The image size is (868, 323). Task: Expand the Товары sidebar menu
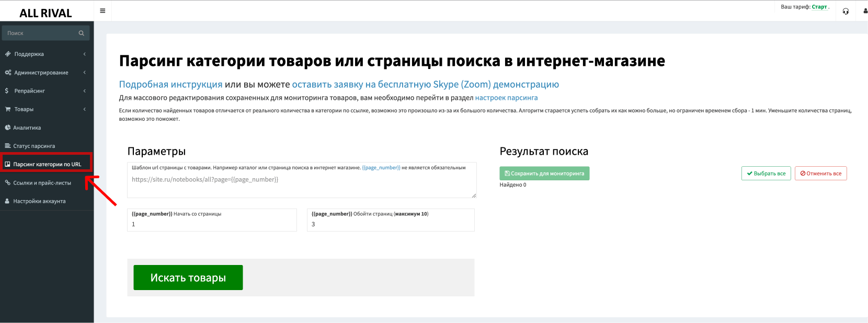point(24,109)
